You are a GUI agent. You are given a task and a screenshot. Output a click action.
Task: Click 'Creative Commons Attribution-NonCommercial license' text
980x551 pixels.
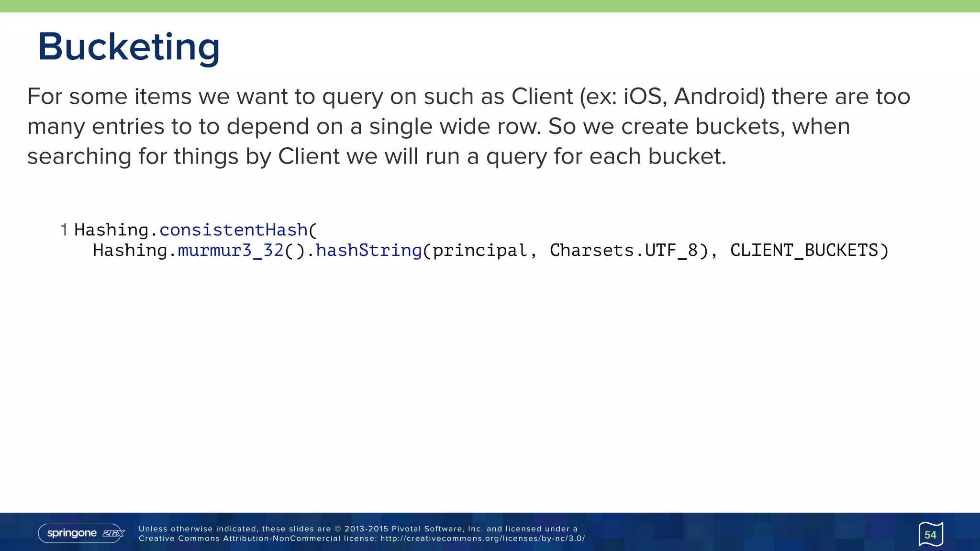pyautogui.click(x=257, y=539)
